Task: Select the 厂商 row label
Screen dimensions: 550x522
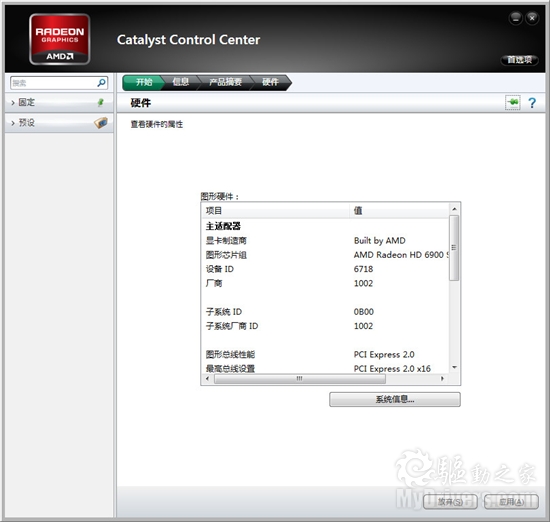Action: 214,283
